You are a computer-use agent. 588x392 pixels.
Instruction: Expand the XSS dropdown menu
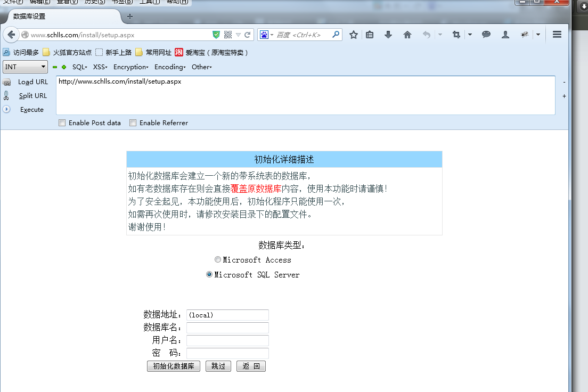[x=100, y=67]
